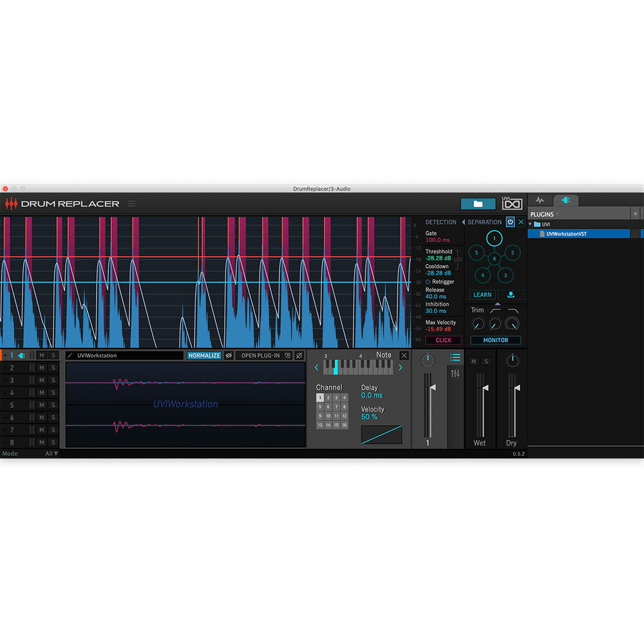Switch to the waveform samples tab
The width and height of the screenshot is (644, 644).
click(540, 200)
